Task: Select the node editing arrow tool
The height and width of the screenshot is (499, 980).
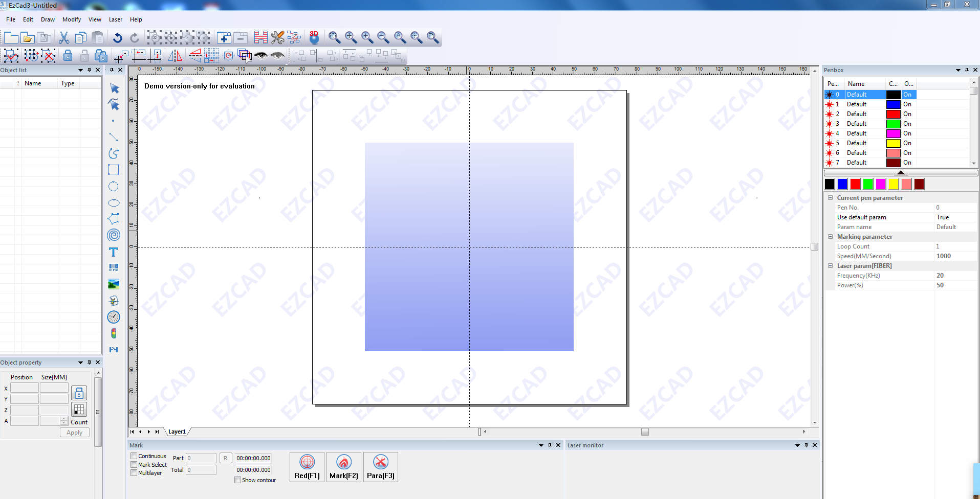Action: coord(113,104)
